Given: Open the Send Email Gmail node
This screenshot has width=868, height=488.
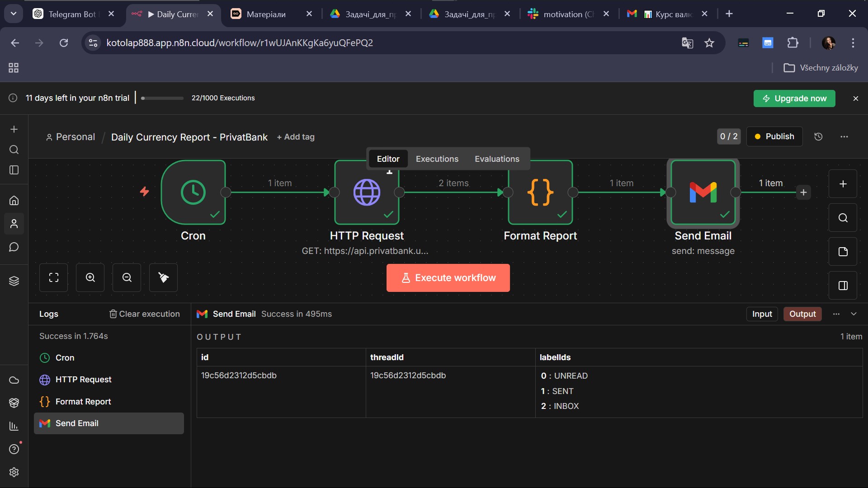Looking at the screenshot, I should (x=703, y=192).
